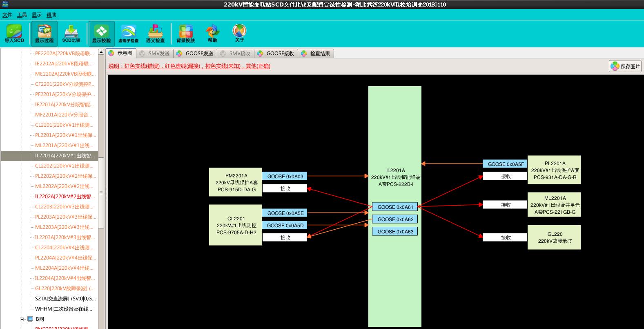Select IL2202A tree item in red

point(65,197)
